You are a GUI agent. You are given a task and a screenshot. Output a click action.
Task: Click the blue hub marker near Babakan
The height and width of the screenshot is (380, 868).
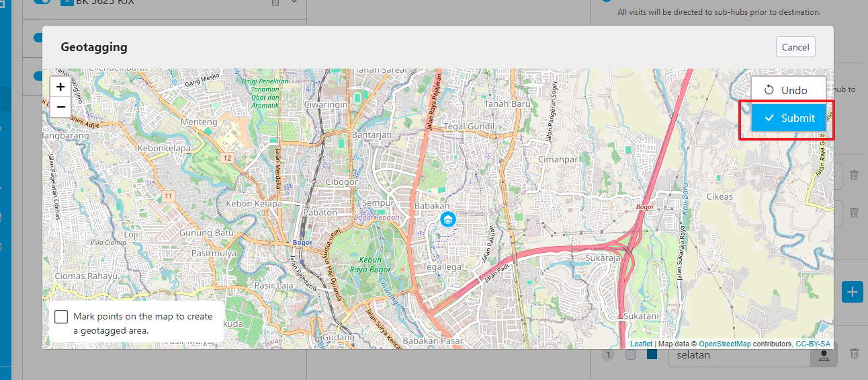(x=447, y=219)
